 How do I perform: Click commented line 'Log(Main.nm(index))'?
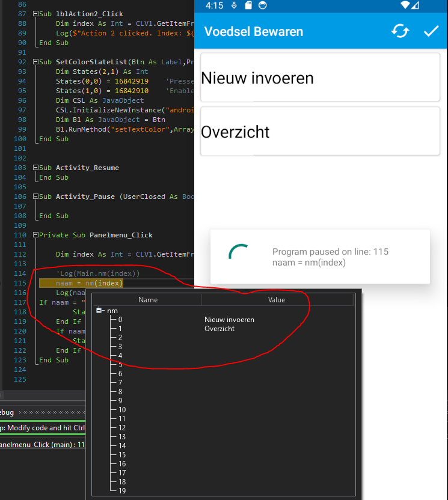(x=97, y=273)
